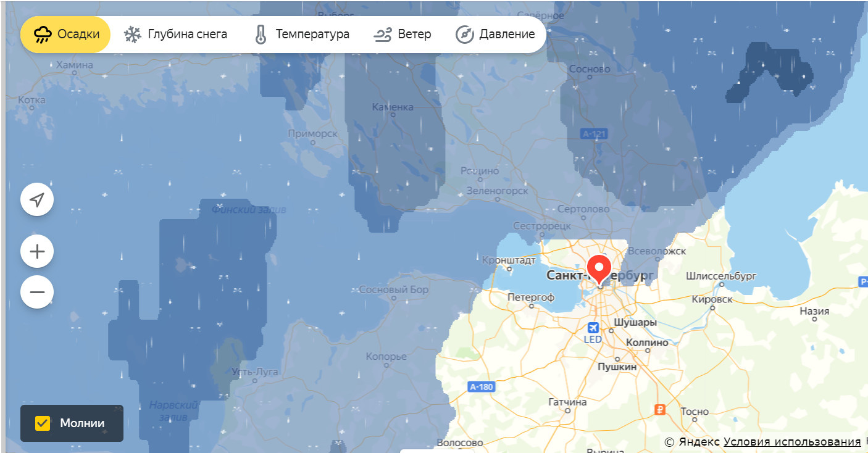This screenshot has height=453, width=868.
Task: Click the Всеволожск label
Action: (657, 251)
